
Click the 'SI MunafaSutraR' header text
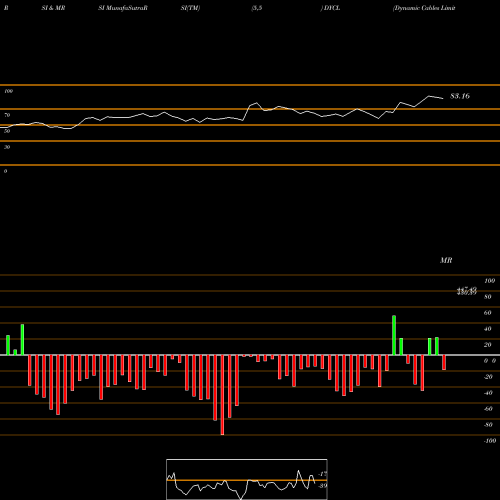[123, 8]
